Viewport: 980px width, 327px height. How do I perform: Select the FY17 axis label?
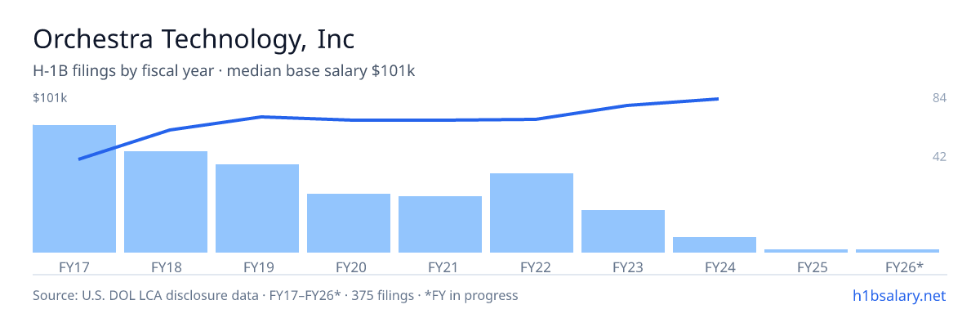(74, 267)
